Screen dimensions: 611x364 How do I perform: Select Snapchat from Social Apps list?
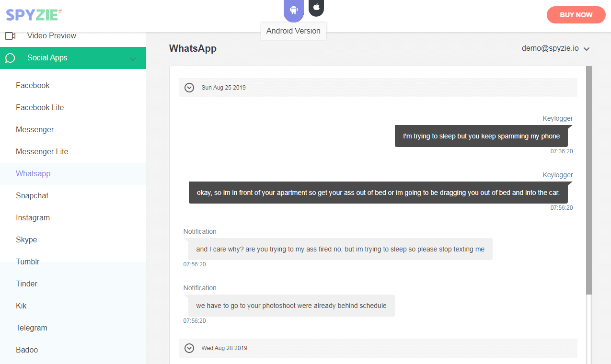coord(32,196)
